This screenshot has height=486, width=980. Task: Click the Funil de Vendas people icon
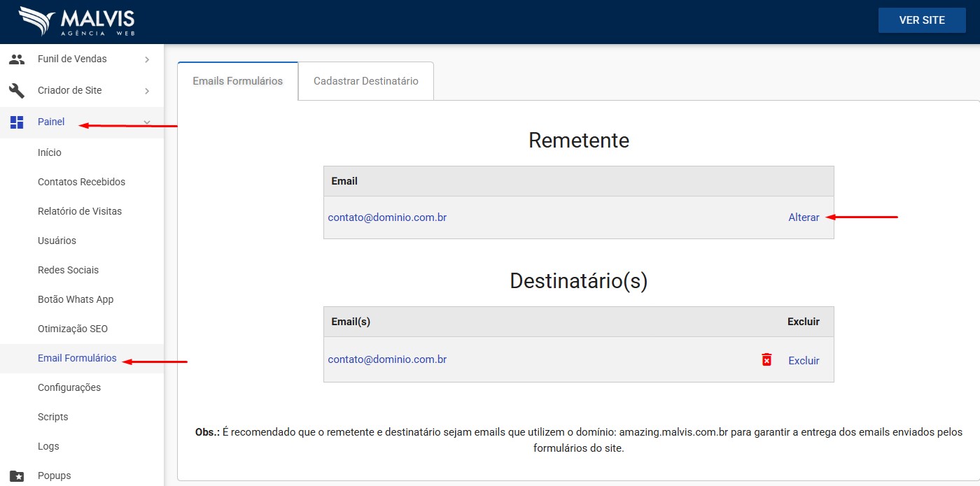tap(17, 59)
